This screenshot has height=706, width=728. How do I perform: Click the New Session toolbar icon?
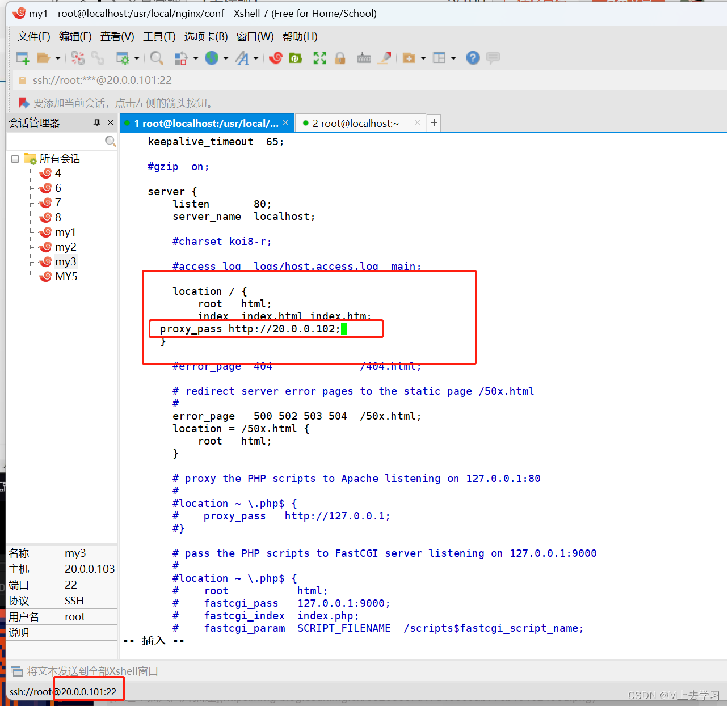click(23, 58)
